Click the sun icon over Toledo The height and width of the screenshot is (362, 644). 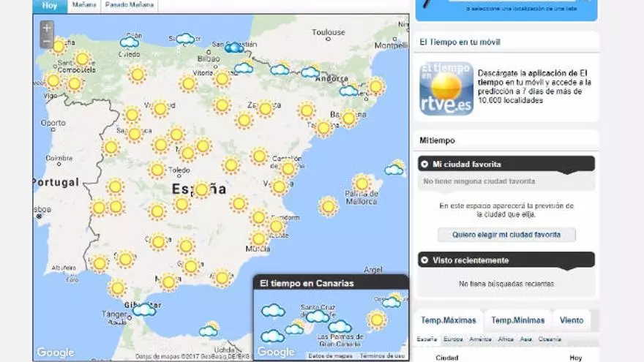pos(157,170)
